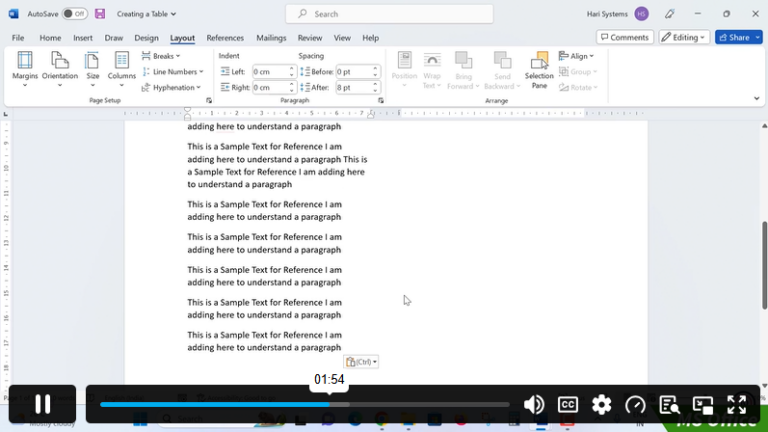Open Page Setup dialog launcher

coord(209,100)
